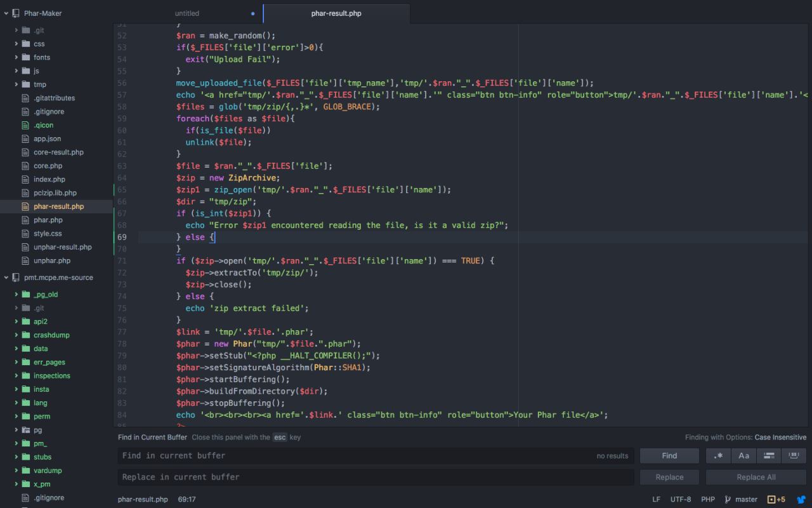
Task: Click line number 69 in the gutter
Action: coord(122,237)
